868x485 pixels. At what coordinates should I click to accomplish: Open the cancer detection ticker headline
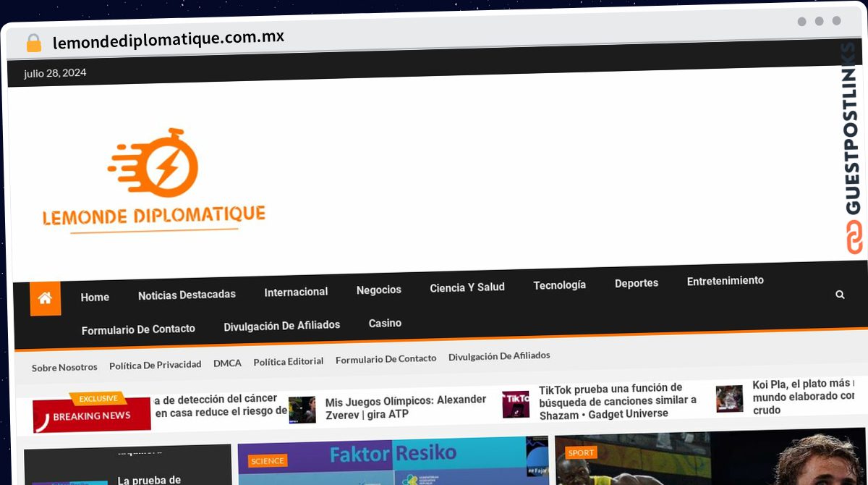click(x=221, y=405)
